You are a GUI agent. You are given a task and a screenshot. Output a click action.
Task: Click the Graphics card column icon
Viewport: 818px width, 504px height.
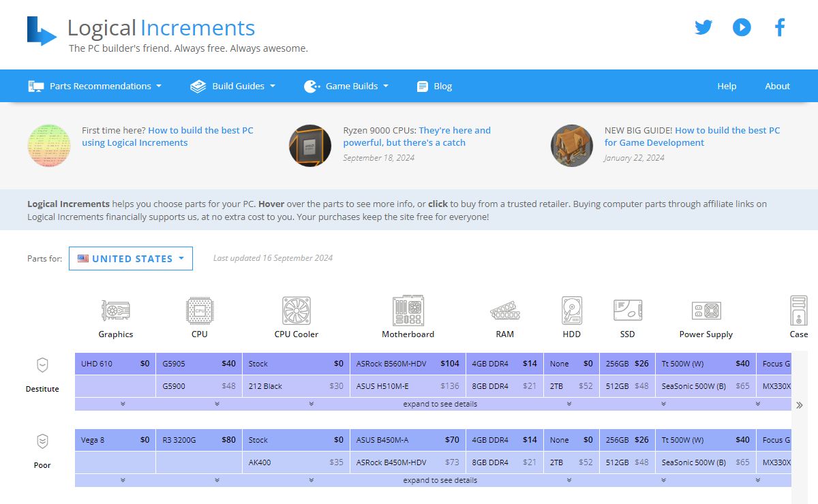click(x=116, y=311)
